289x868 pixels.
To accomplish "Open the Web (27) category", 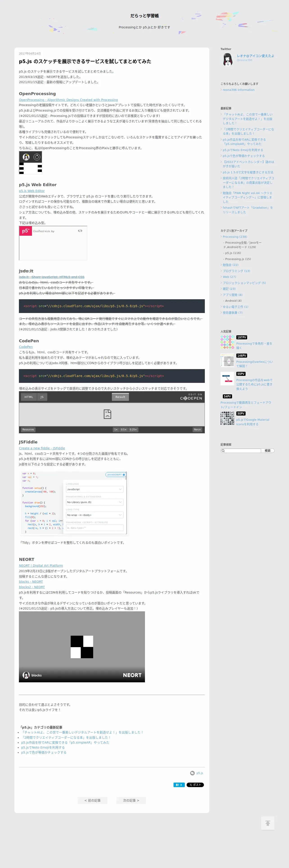I will [229, 277].
